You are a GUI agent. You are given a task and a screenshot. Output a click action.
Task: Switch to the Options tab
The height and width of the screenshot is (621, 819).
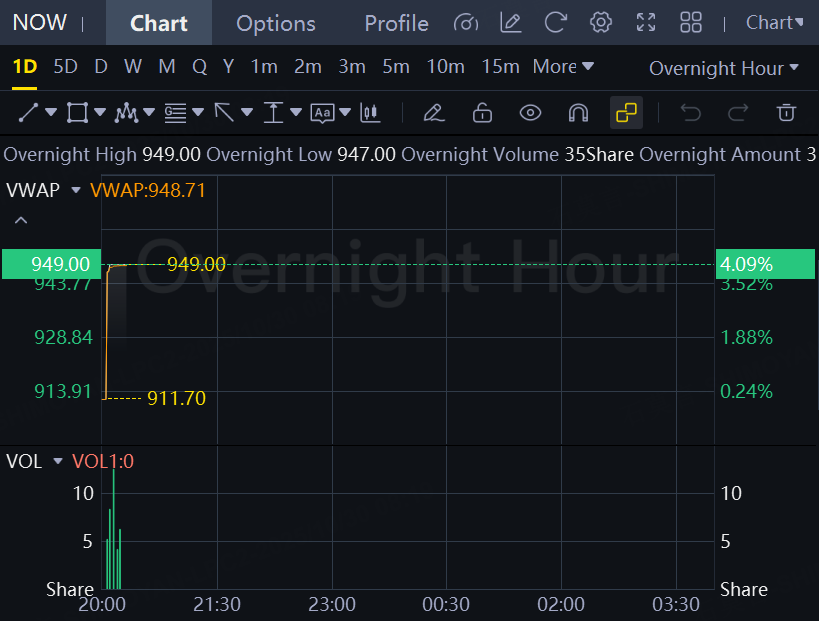coord(276,23)
